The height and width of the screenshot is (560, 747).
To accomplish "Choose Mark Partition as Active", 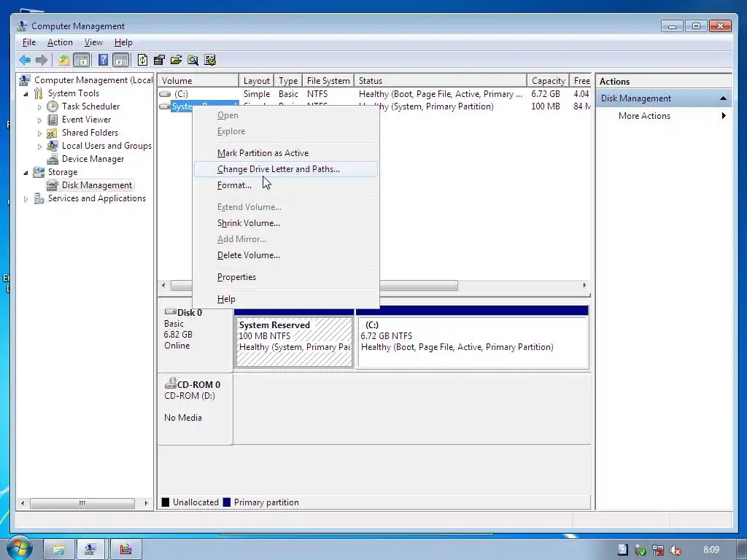I will tap(285, 153).
